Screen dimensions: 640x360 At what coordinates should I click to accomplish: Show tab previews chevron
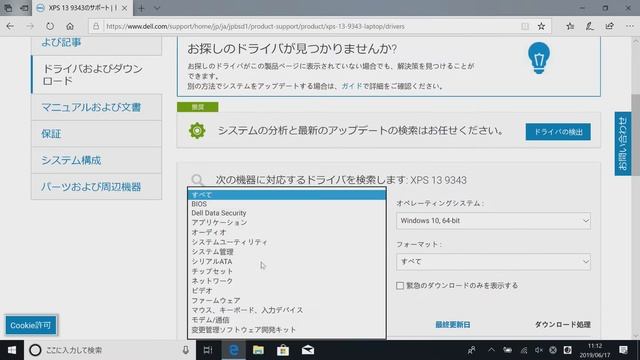click(x=157, y=8)
